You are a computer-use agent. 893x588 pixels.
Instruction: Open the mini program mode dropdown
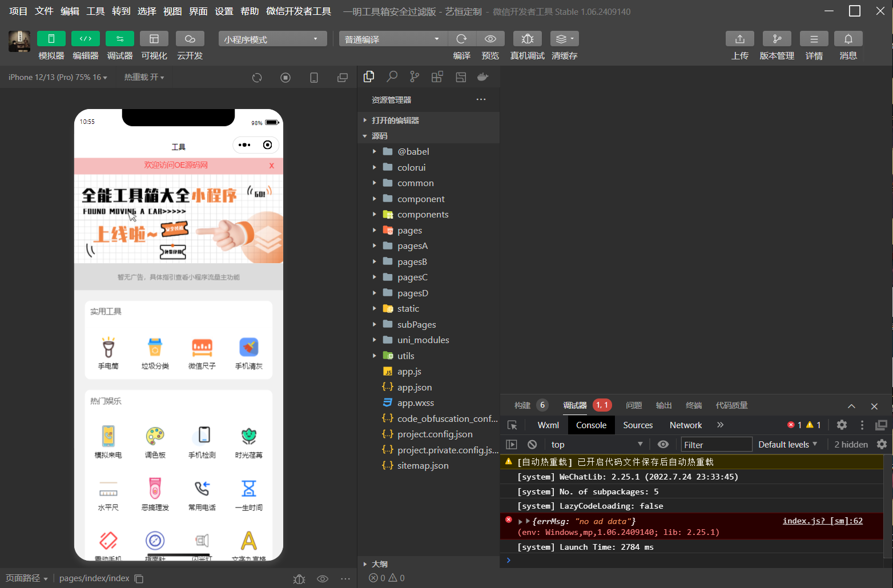click(272, 39)
